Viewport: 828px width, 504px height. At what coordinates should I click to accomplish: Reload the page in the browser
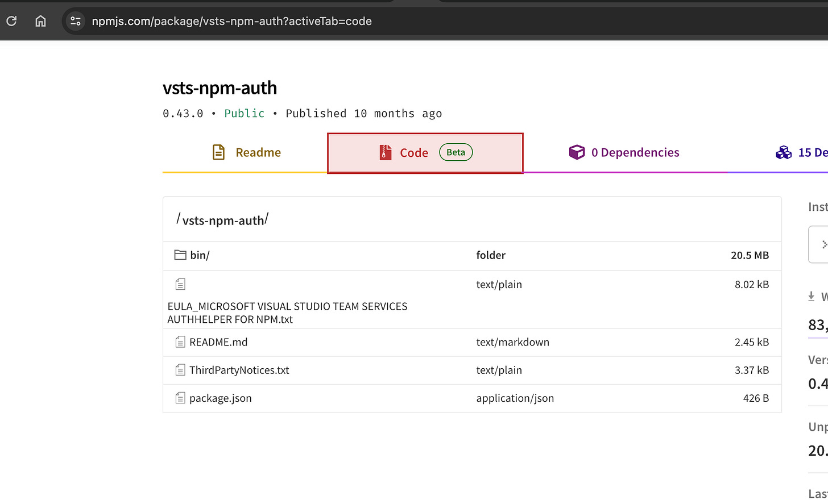10,21
